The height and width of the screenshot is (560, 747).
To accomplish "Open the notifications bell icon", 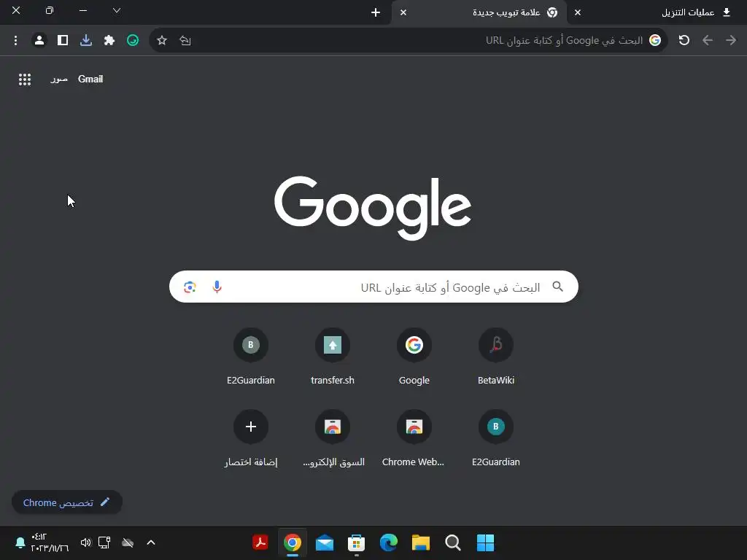I will [x=20, y=542].
